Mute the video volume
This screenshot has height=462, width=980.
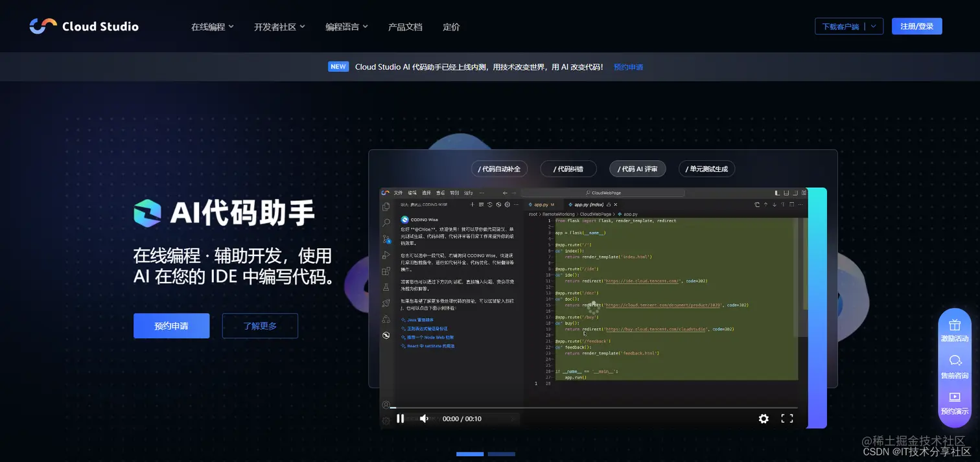tap(424, 419)
